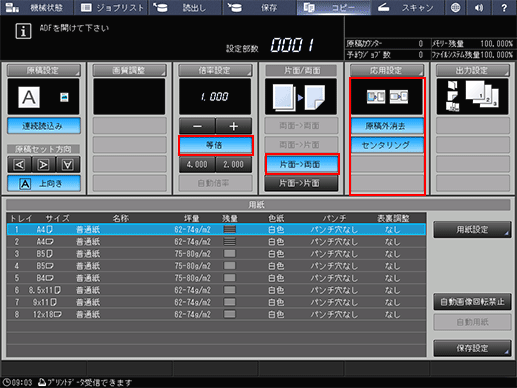
Task: Open the help question mark icon
Action: pyautogui.click(x=505, y=8)
